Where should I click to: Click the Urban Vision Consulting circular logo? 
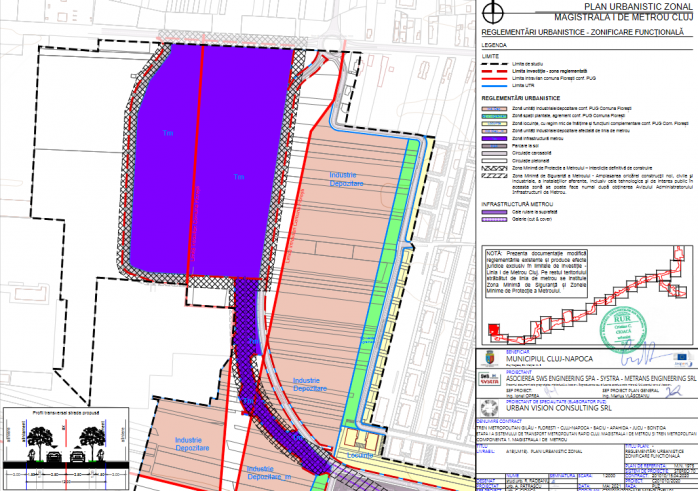pyautogui.click(x=489, y=408)
